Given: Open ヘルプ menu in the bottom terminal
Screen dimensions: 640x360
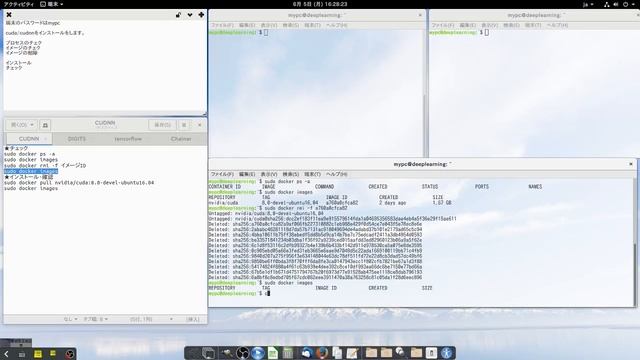Looking at the screenshot, I should [336, 174].
